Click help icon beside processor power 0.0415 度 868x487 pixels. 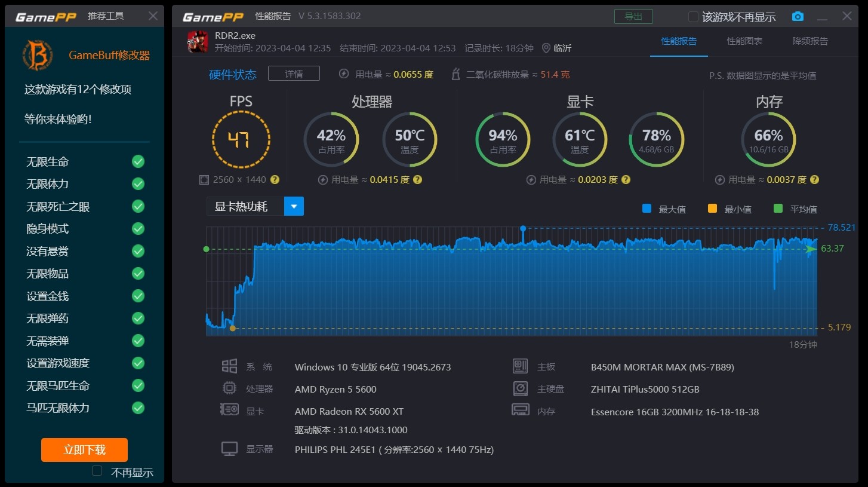tap(418, 179)
